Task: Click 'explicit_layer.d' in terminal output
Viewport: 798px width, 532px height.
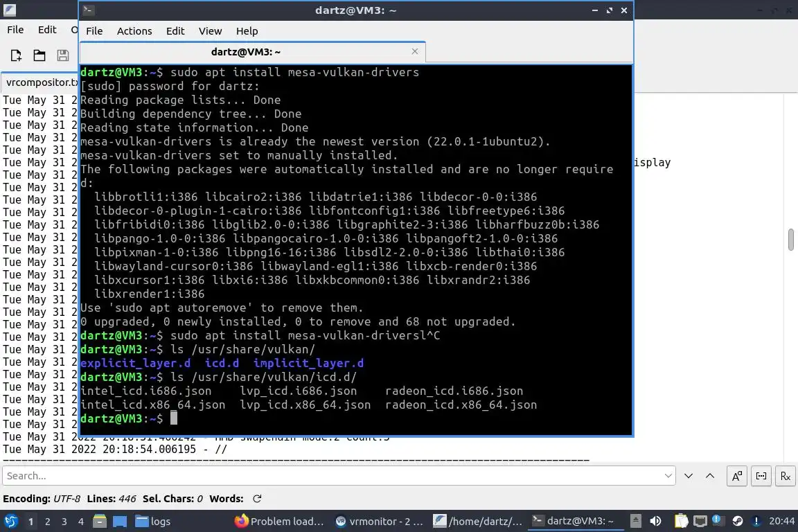Action: coord(135,363)
